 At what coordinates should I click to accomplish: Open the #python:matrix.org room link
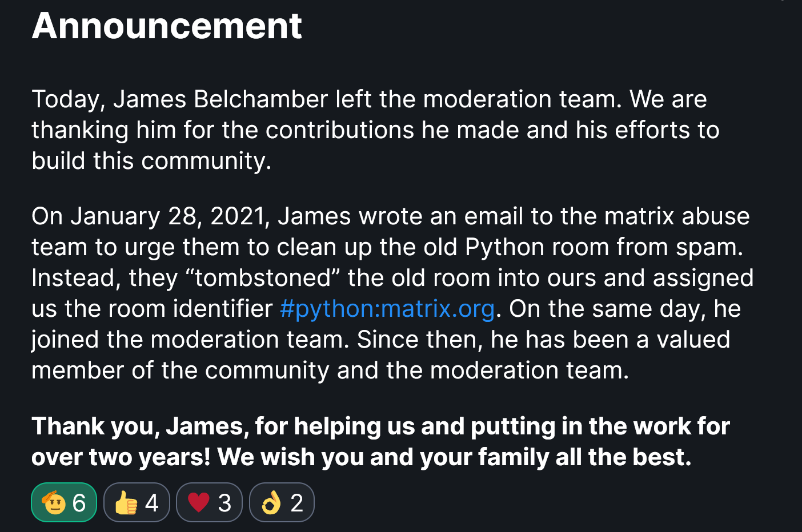point(387,309)
